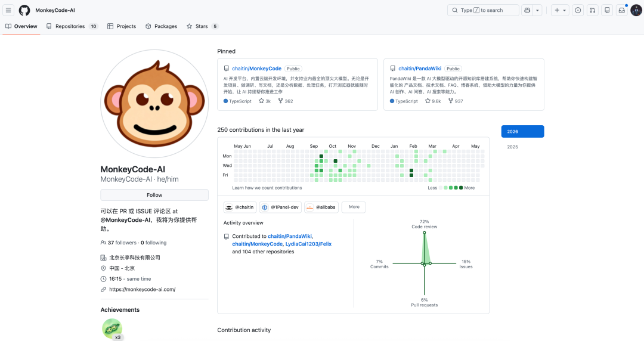The image size is (644, 341).
Task: View PandaWiki's 937 forks
Action: pyautogui.click(x=456, y=101)
